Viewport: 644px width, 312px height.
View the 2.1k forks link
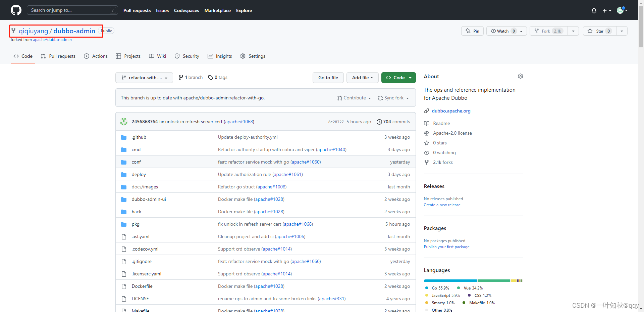(x=442, y=163)
